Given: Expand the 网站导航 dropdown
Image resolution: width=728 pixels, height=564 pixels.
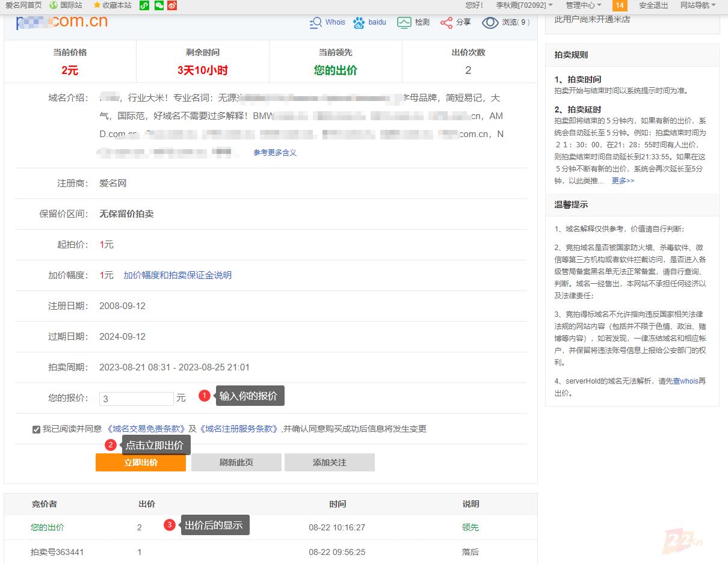Looking at the screenshot, I should (697, 5).
